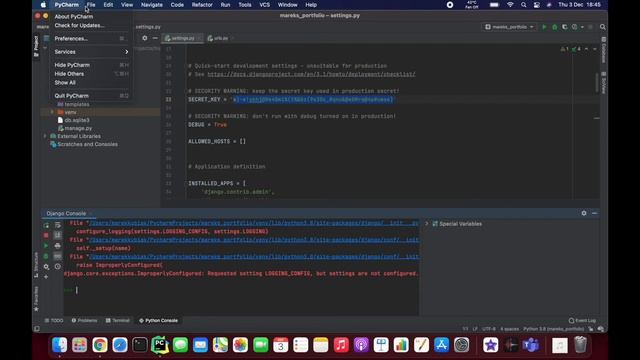Jump to next highlighted error arrow
640x360 pixels.
coord(595,49)
